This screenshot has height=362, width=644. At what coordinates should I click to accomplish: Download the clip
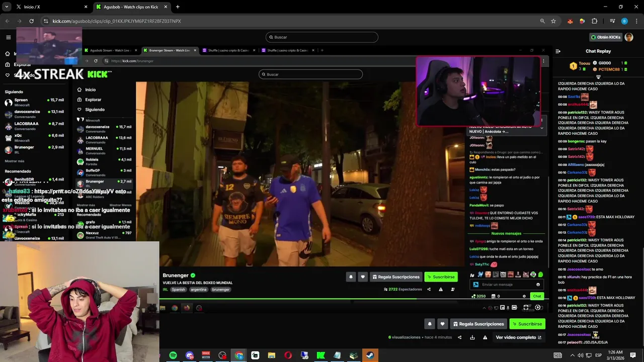pos(472,337)
